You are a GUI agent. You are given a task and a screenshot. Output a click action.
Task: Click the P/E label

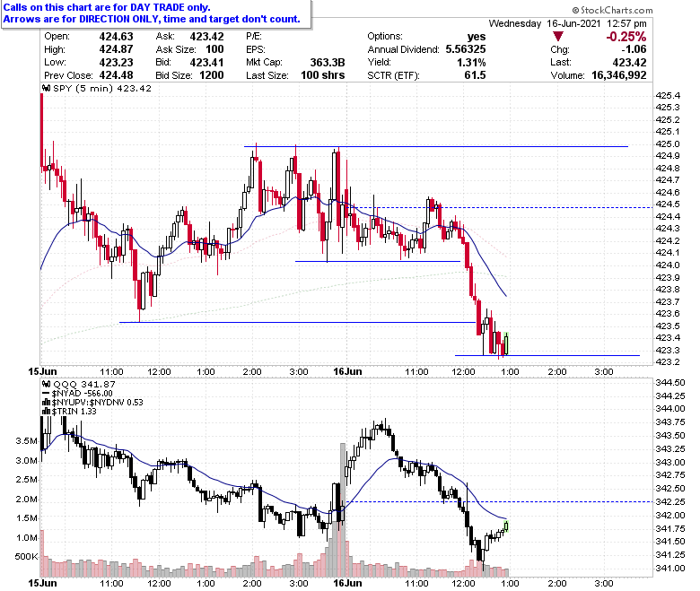[254, 37]
